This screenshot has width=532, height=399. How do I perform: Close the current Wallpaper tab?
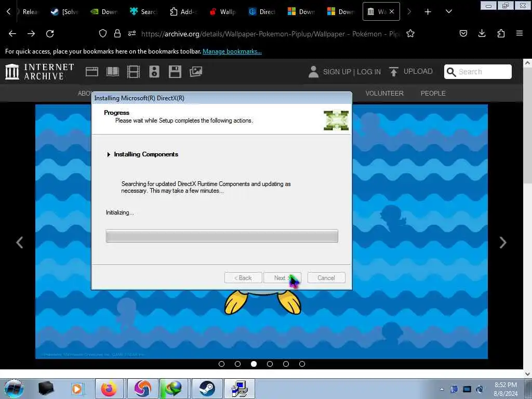[392, 11]
